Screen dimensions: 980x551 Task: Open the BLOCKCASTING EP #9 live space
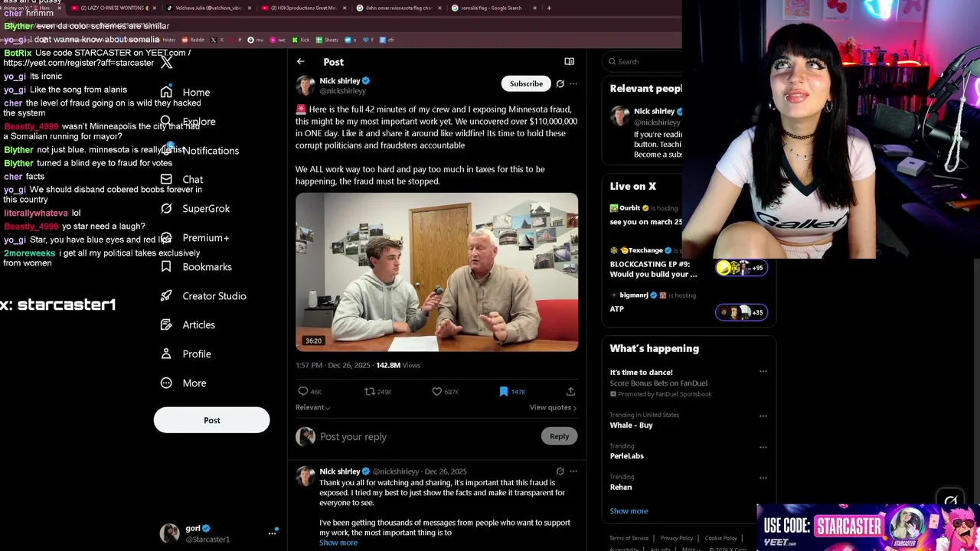pos(653,269)
